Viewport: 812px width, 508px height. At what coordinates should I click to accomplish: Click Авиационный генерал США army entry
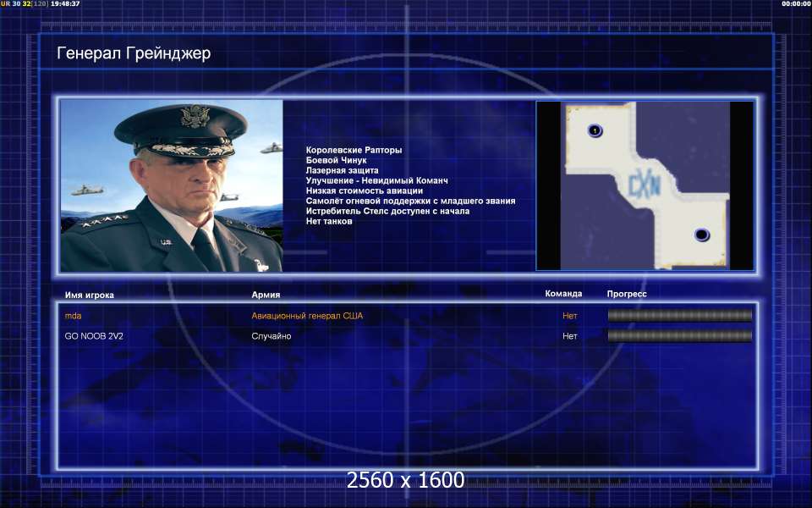coord(307,316)
